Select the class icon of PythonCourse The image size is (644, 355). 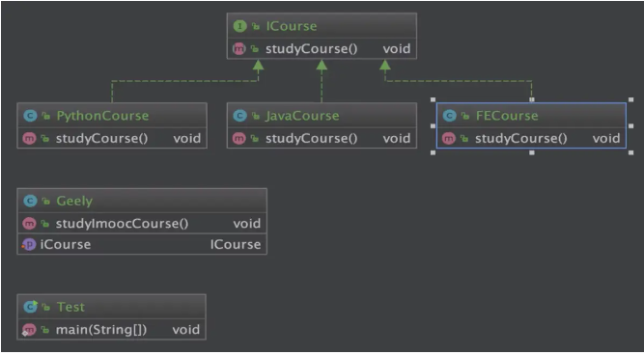click(30, 116)
